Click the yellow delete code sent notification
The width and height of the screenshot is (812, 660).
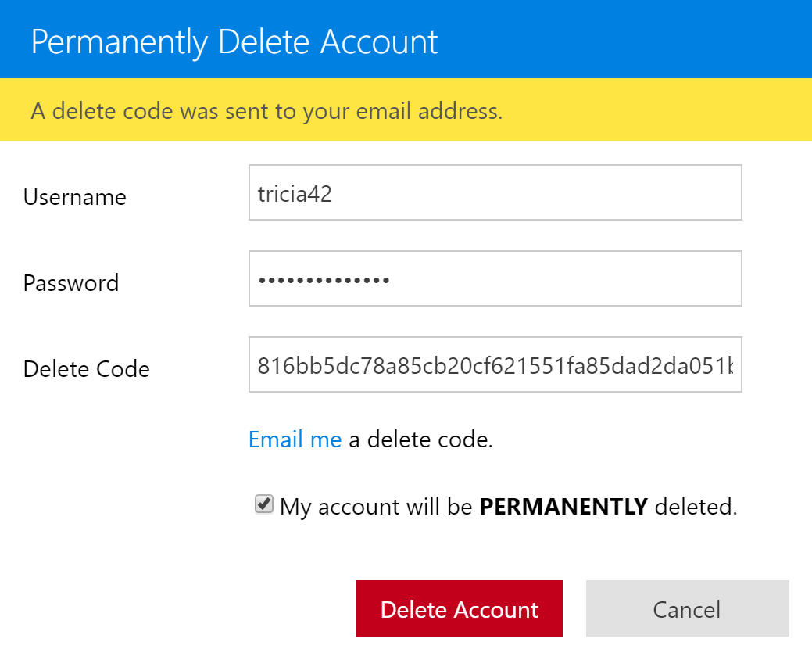pyautogui.click(x=406, y=109)
